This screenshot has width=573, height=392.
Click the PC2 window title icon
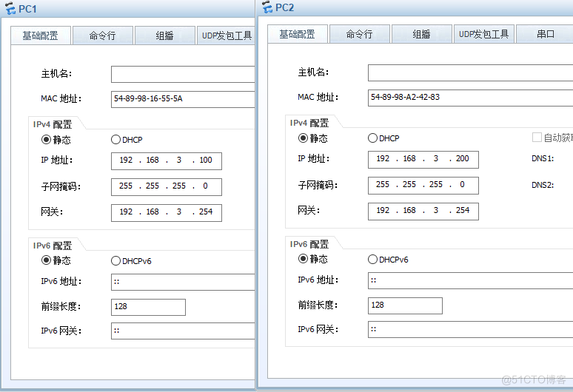267,7
